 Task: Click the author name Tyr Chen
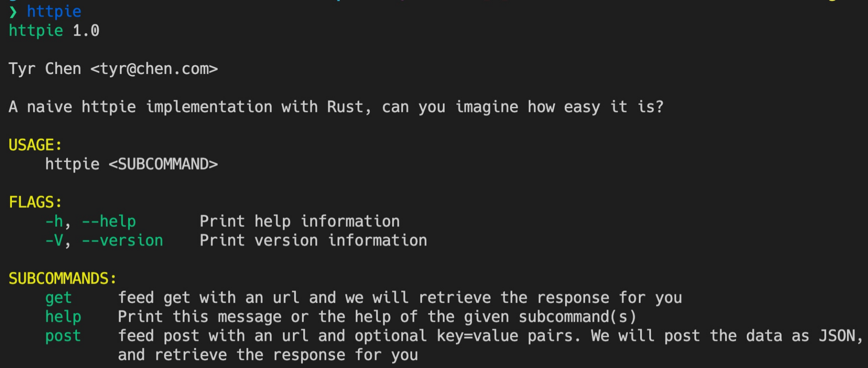pos(45,69)
